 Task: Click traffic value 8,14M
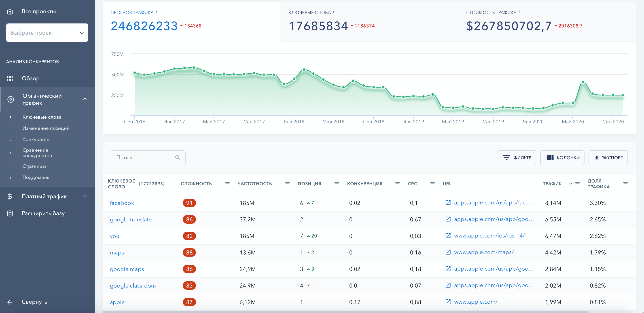point(553,203)
